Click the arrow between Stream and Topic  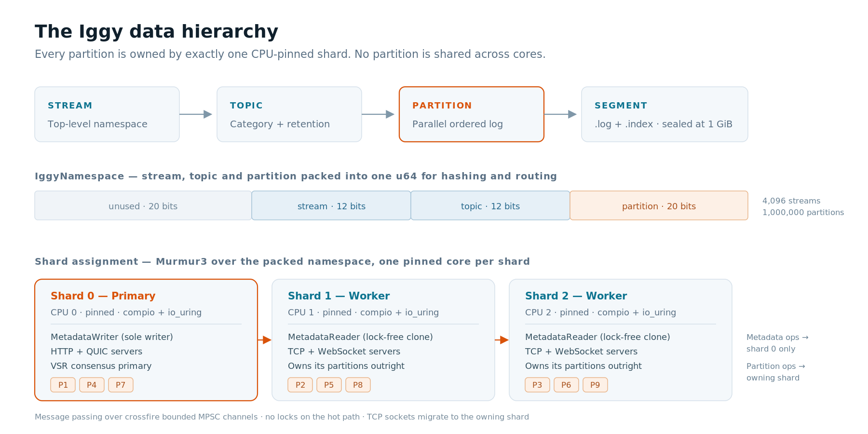pyautogui.click(x=196, y=114)
